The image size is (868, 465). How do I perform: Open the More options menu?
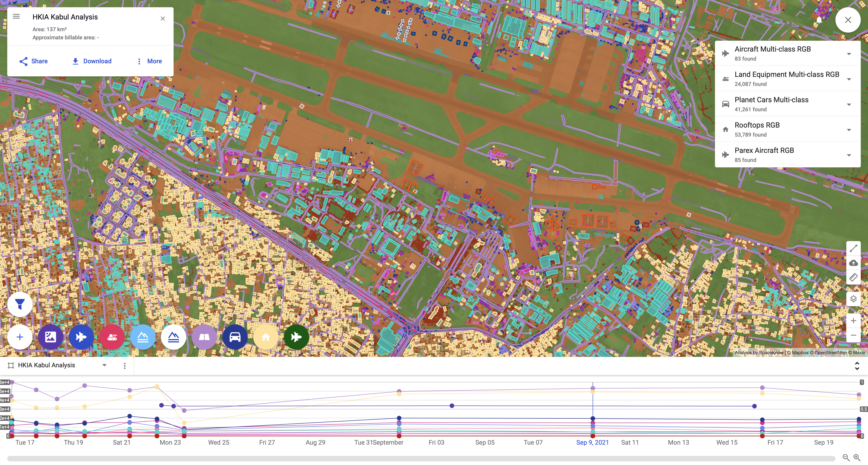coord(149,61)
